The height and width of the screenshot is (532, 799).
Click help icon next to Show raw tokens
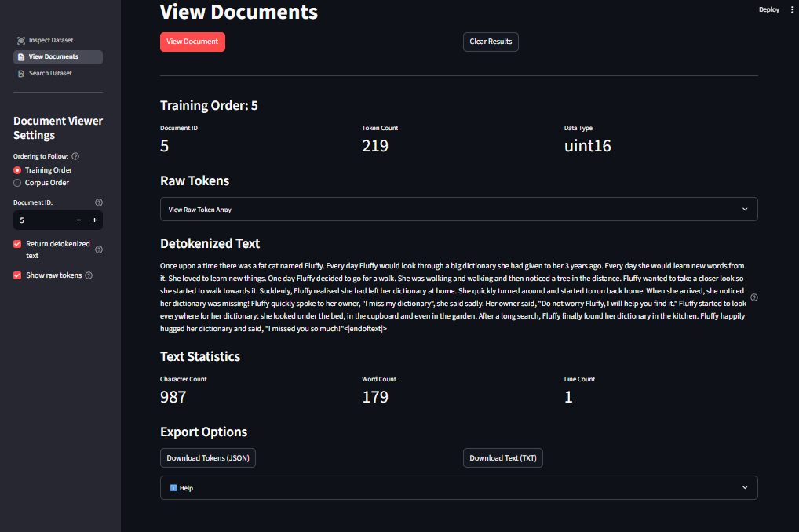(89, 275)
